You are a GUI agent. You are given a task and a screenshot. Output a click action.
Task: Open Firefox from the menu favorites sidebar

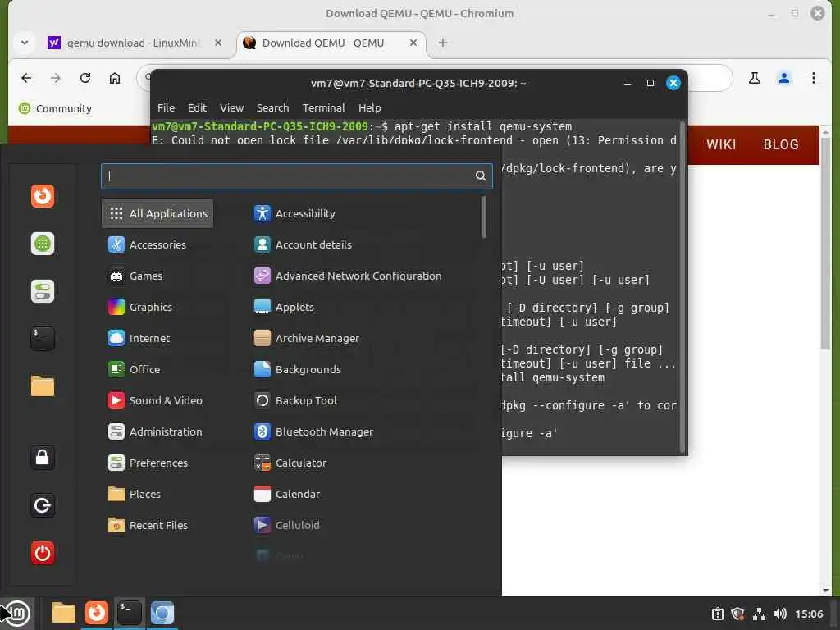tap(43, 196)
